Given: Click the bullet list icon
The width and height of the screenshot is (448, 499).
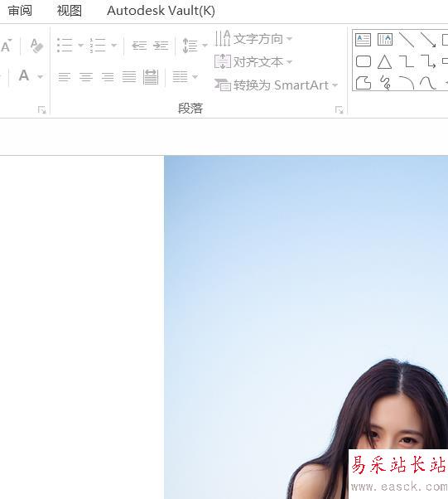Looking at the screenshot, I should click(x=65, y=46).
